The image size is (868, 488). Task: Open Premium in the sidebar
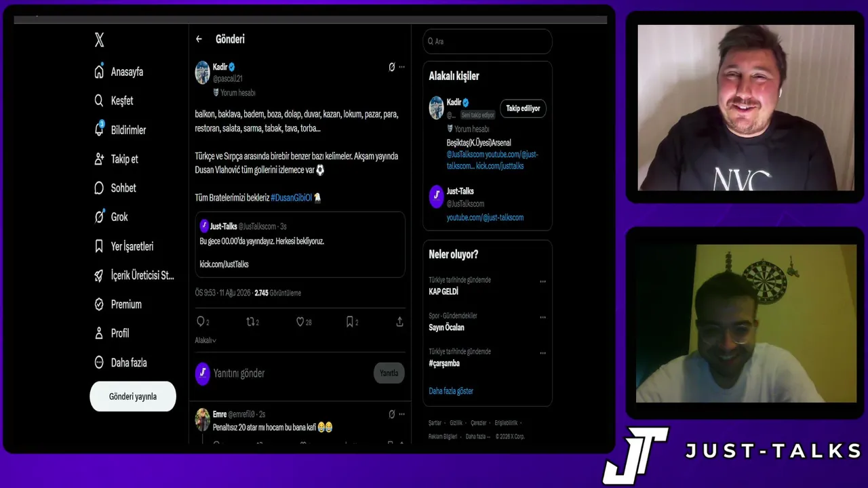118,305
